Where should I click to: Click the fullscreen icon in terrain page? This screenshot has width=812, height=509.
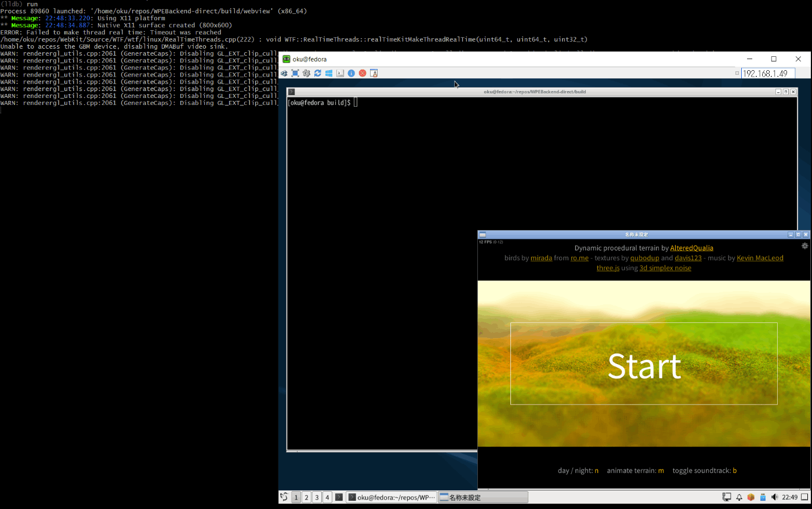click(804, 246)
